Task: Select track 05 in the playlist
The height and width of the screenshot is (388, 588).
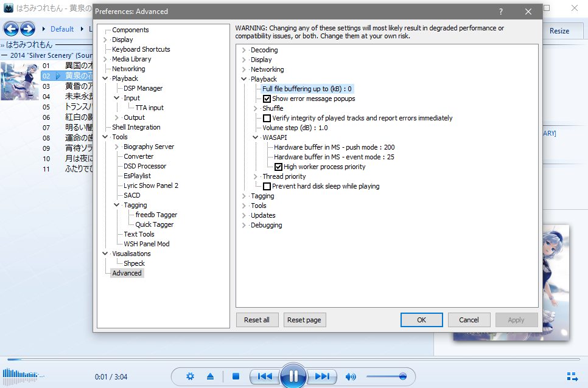Action: (67, 107)
